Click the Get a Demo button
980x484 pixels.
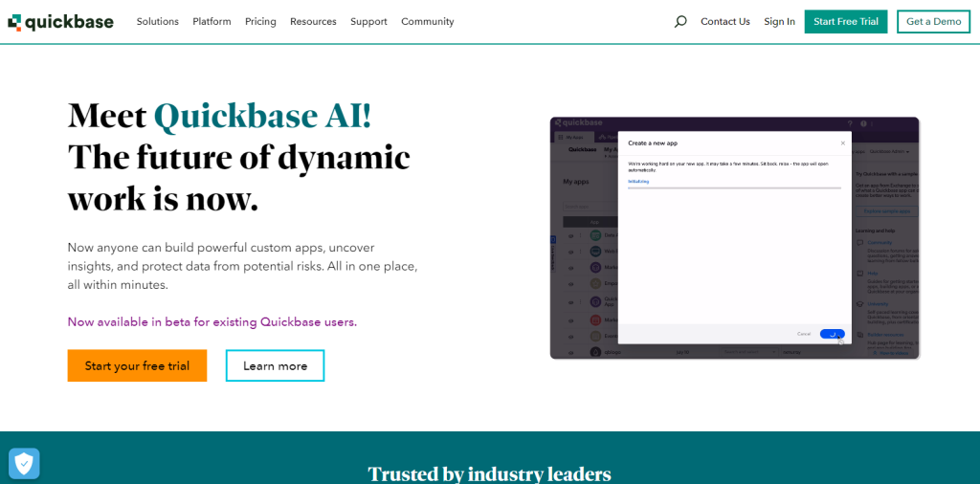click(934, 21)
